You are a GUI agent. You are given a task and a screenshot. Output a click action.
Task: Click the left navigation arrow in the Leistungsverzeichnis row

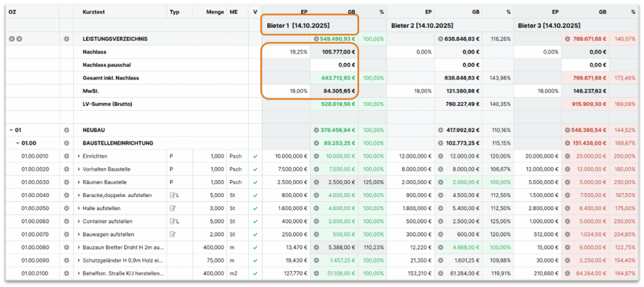pyautogui.click(x=11, y=39)
